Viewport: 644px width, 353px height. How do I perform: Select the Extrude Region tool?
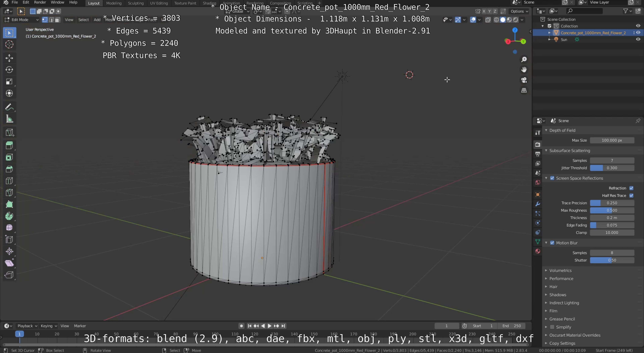tap(9, 145)
